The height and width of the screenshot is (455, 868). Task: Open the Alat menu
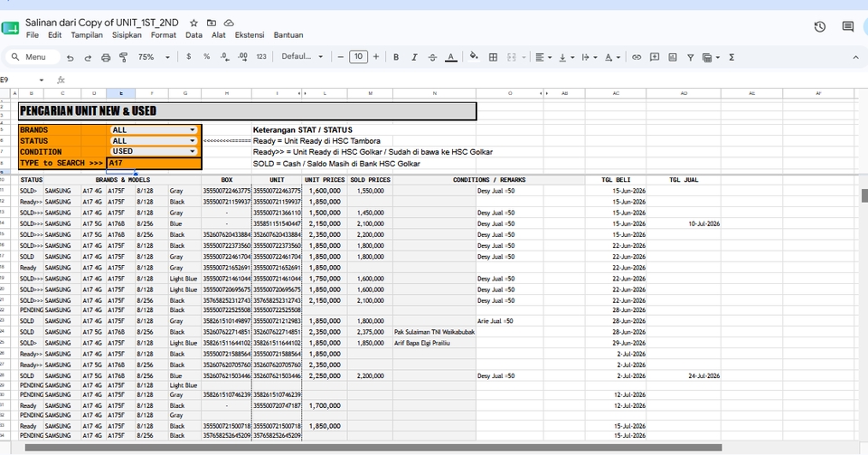point(219,35)
